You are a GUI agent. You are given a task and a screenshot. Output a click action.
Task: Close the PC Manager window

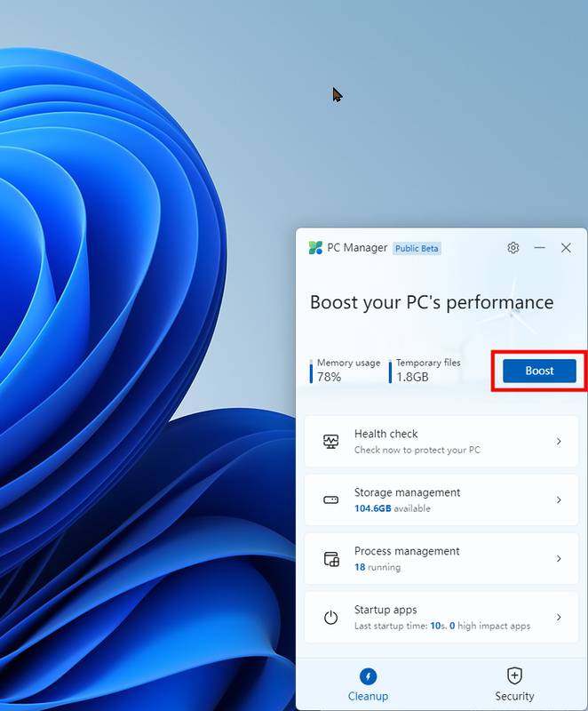click(566, 248)
